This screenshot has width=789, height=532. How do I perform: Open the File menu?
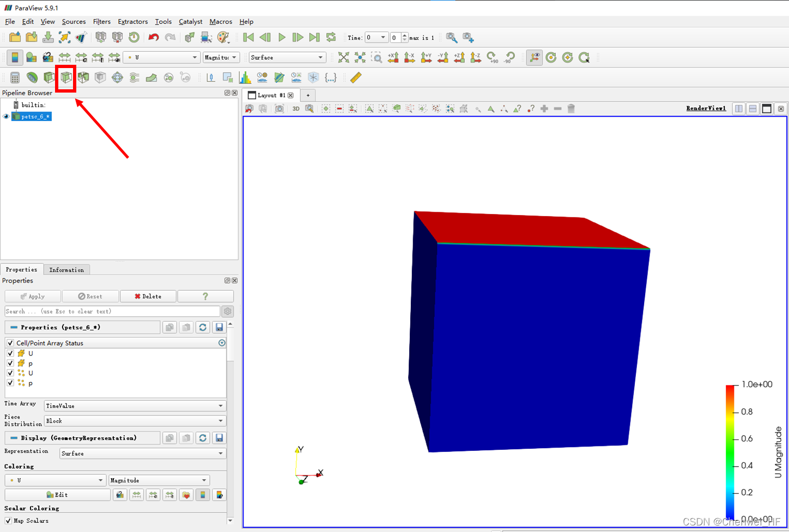(10, 22)
